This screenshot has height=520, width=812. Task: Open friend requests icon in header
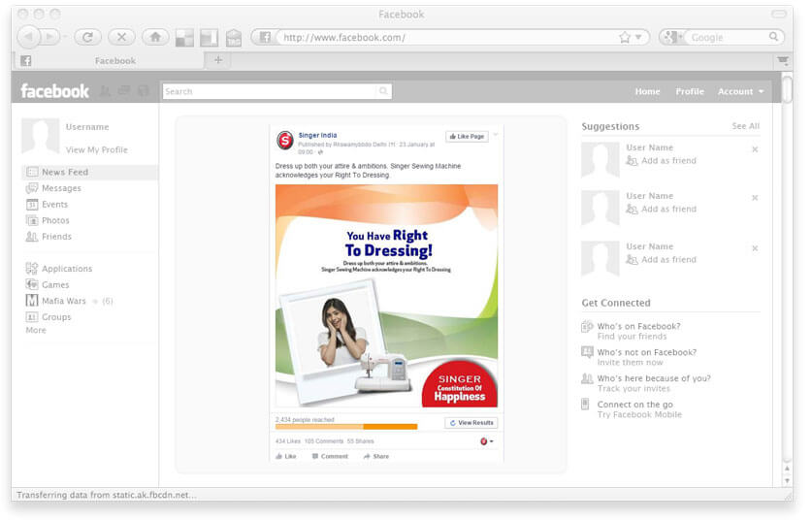(105, 91)
